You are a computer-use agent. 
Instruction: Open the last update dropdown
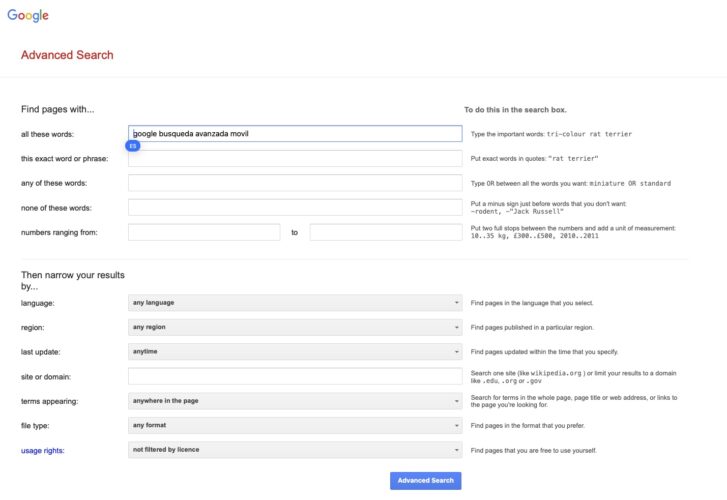coord(294,352)
